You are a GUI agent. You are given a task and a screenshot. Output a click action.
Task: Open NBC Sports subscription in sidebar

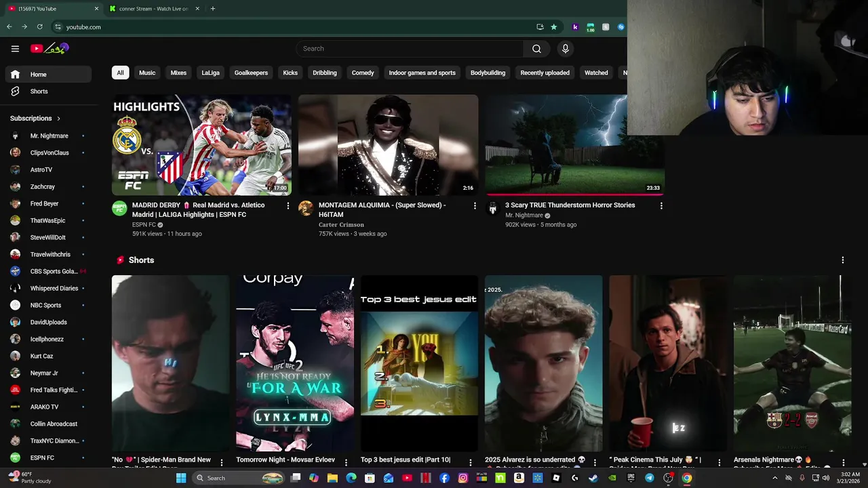pyautogui.click(x=47, y=305)
